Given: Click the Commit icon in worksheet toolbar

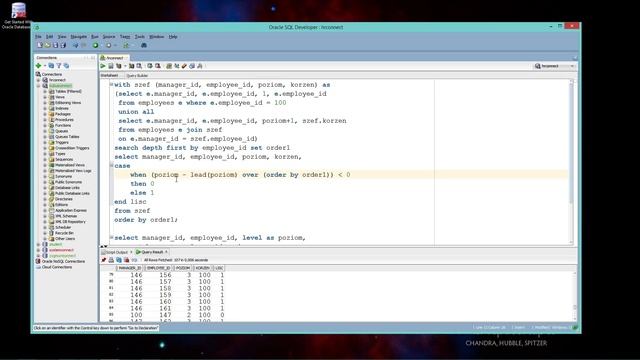Looking at the screenshot, I should point(150,66).
